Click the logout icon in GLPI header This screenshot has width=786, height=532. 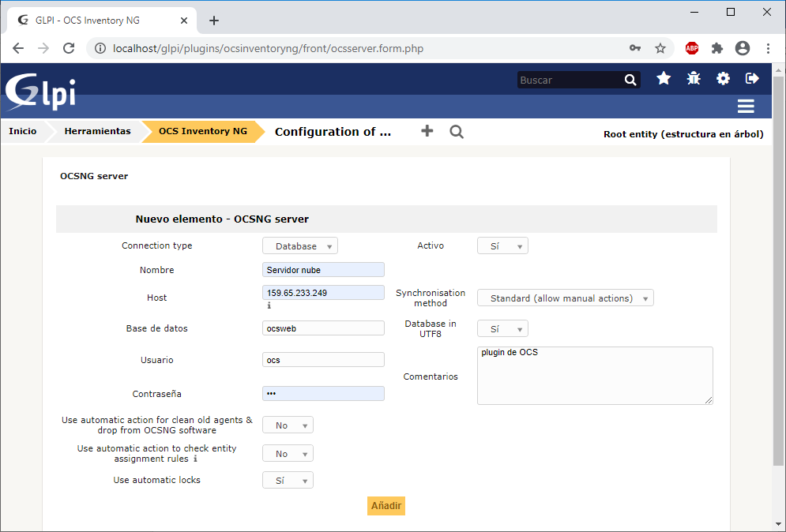tap(752, 78)
